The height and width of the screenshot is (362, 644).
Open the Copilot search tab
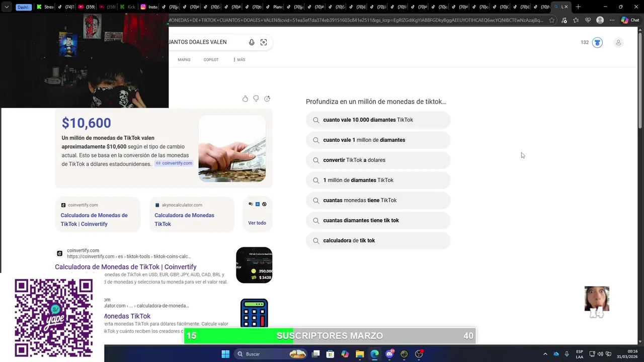click(211, 60)
